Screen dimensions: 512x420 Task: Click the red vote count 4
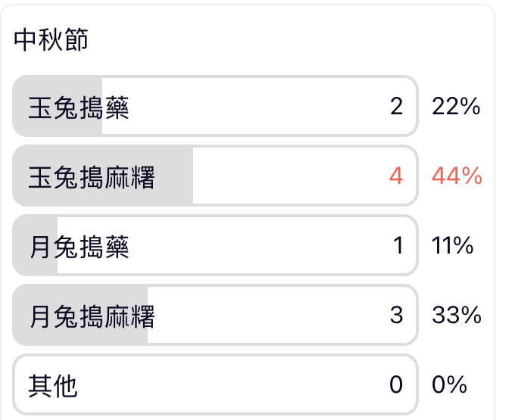click(396, 176)
